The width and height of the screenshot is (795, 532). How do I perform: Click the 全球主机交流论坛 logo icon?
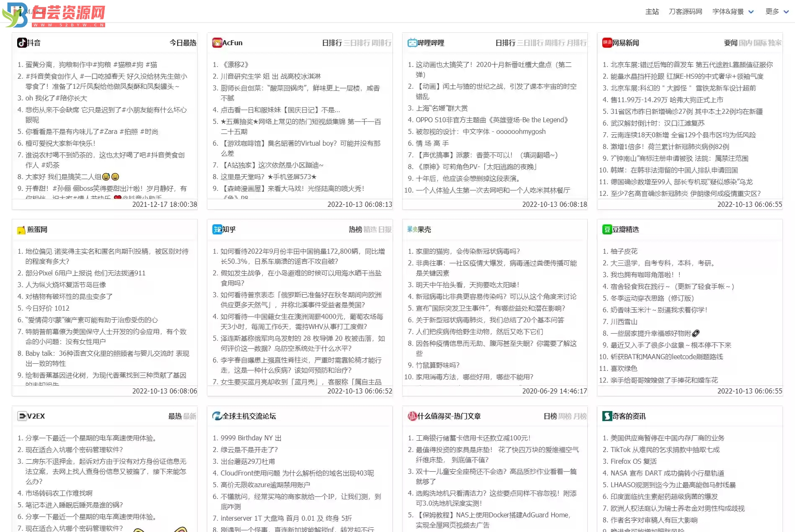(217, 416)
